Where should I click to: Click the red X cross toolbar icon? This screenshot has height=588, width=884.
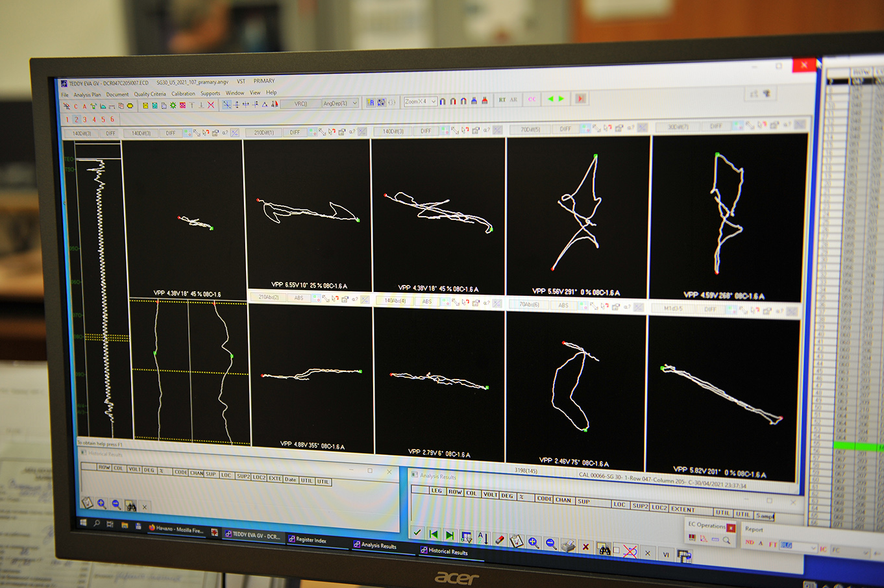click(x=211, y=105)
